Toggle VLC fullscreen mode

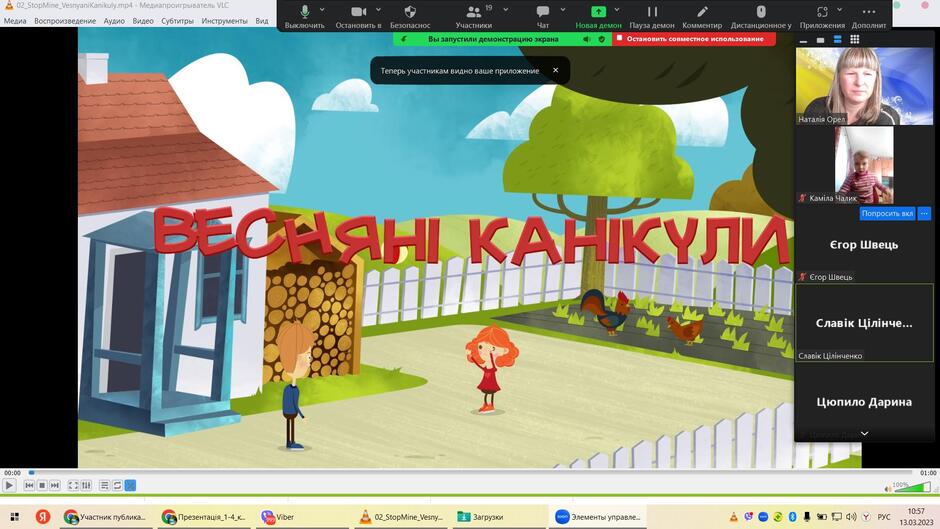point(73,485)
